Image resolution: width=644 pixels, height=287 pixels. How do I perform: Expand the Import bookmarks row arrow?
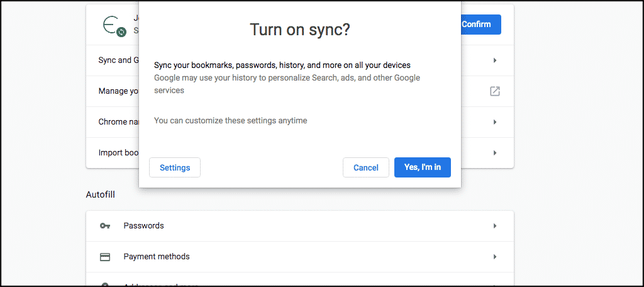pos(495,153)
